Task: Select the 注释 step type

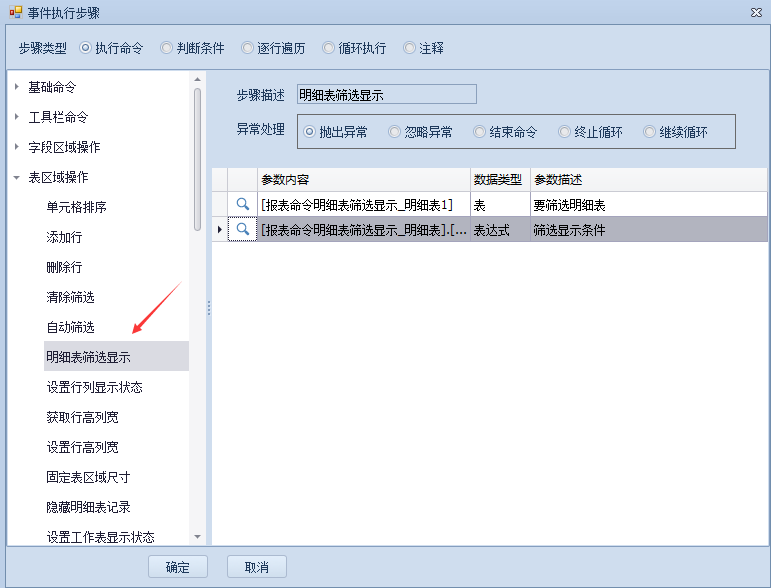Action: [409, 48]
